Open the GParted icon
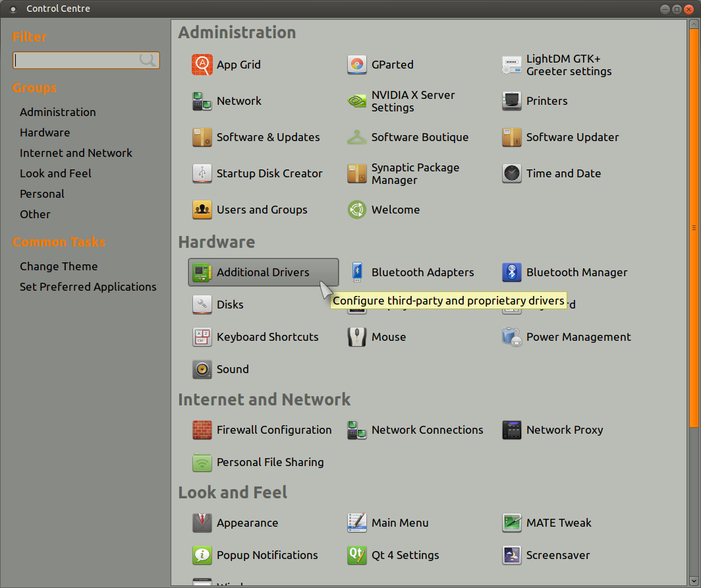Screen dimensions: 701x588 click(357, 65)
